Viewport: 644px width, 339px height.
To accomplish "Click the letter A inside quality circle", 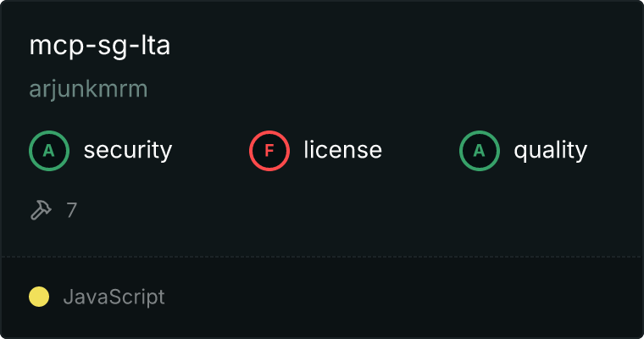I will pyautogui.click(x=480, y=151).
